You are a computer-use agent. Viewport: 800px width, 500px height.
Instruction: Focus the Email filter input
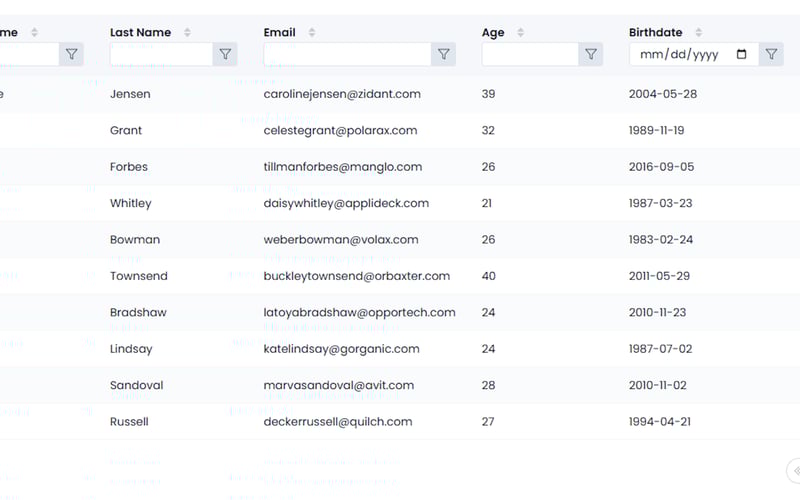pos(347,54)
